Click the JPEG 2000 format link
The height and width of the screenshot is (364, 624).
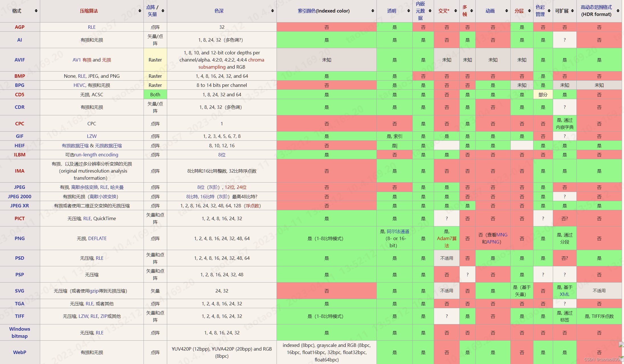click(19, 197)
